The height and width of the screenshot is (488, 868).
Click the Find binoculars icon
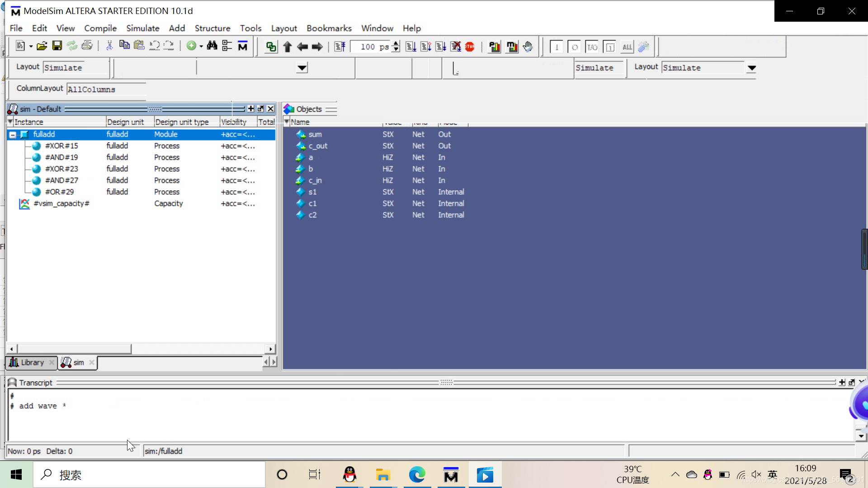point(212,46)
